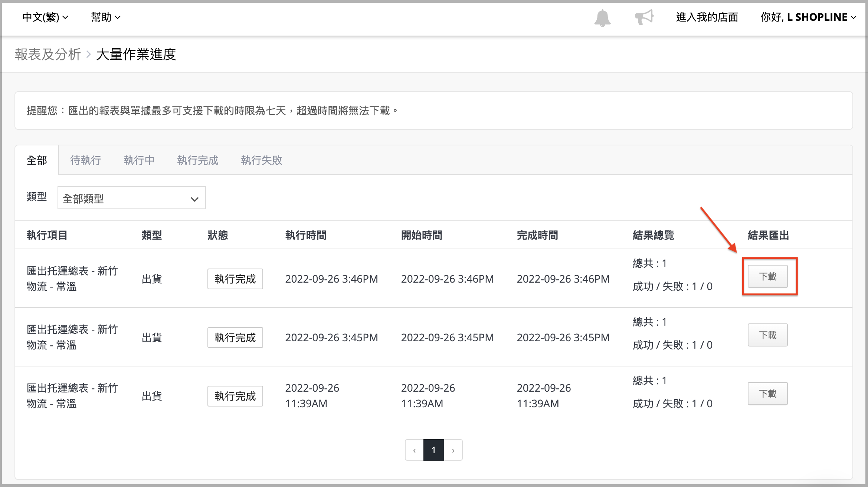
Task: Click 執行完成 status badge in 3:45PM row
Action: point(235,338)
